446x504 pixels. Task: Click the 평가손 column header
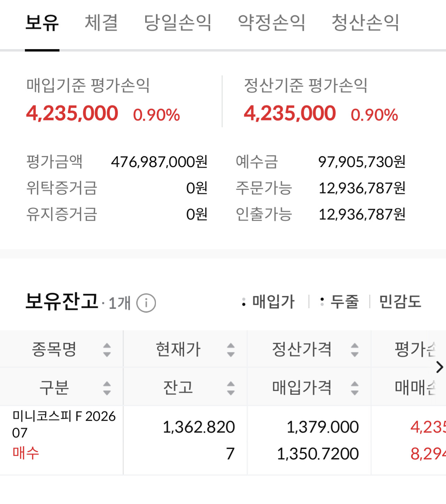tap(415, 349)
